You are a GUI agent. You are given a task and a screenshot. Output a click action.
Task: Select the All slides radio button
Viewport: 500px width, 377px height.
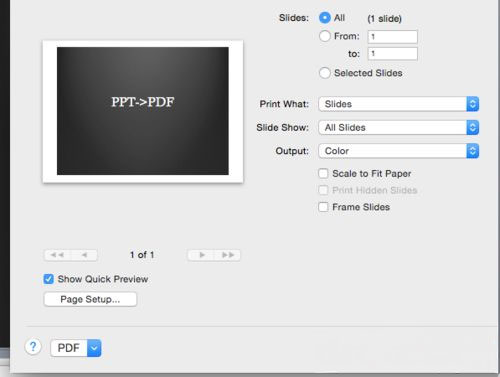325,18
